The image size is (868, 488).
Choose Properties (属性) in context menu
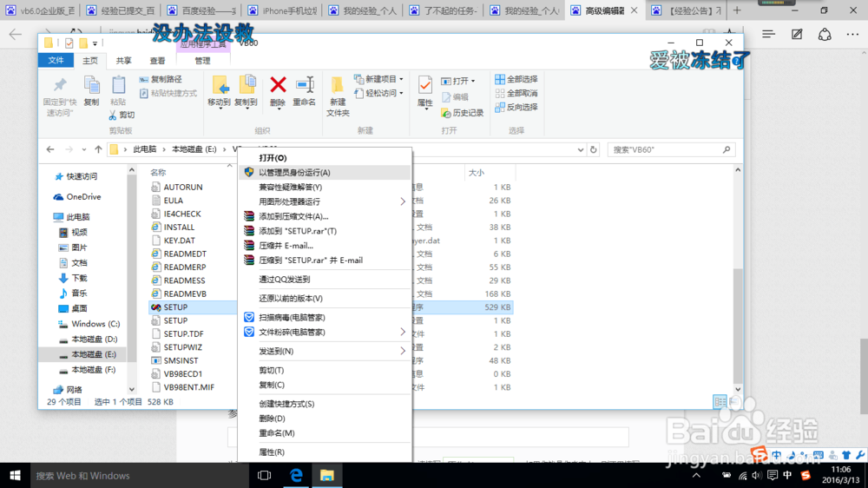pyautogui.click(x=325, y=452)
